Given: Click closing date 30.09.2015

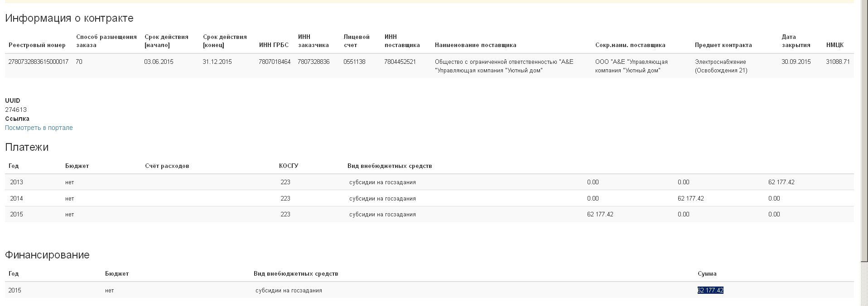Looking at the screenshot, I should (x=796, y=62).
